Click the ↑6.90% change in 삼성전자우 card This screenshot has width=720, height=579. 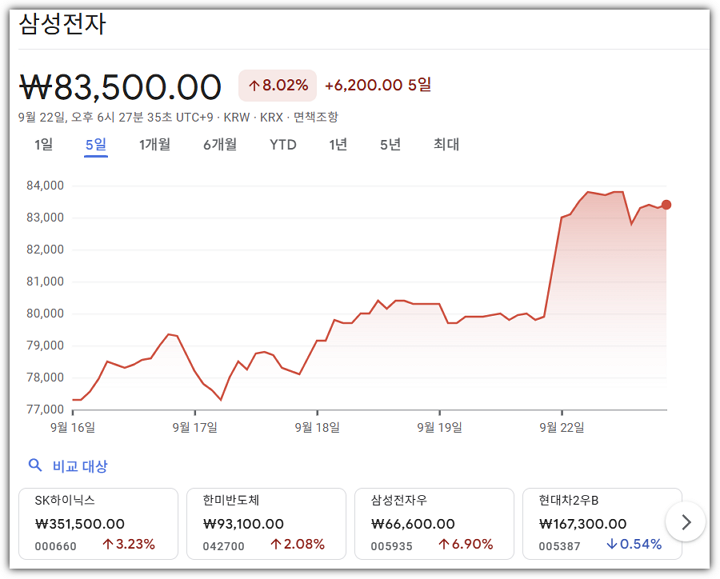coord(466,545)
